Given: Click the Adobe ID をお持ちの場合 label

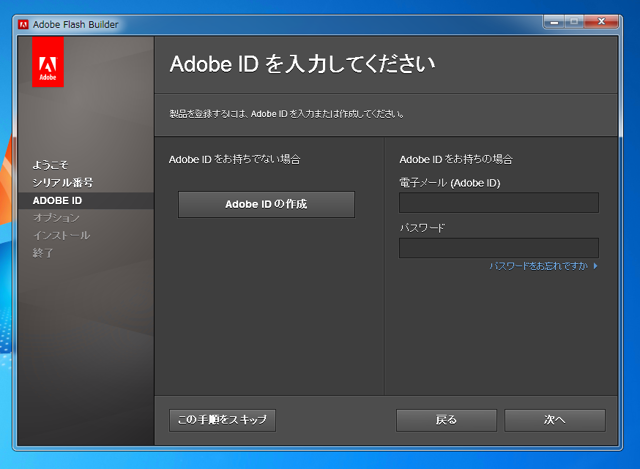Looking at the screenshot, I should coord(456,159).
